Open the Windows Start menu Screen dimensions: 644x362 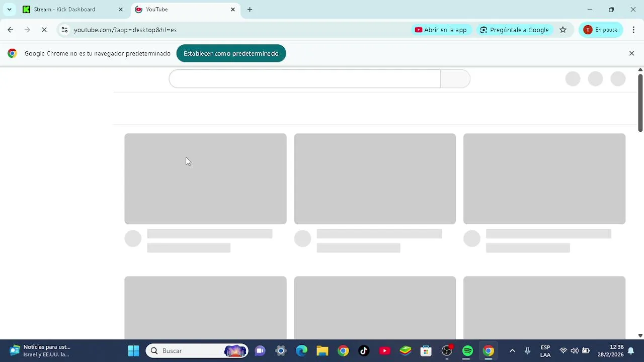click(x=133, y=351)
